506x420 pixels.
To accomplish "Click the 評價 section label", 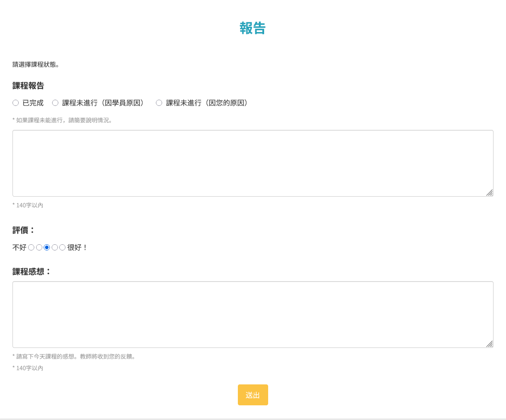I will (x=22, y=230).
